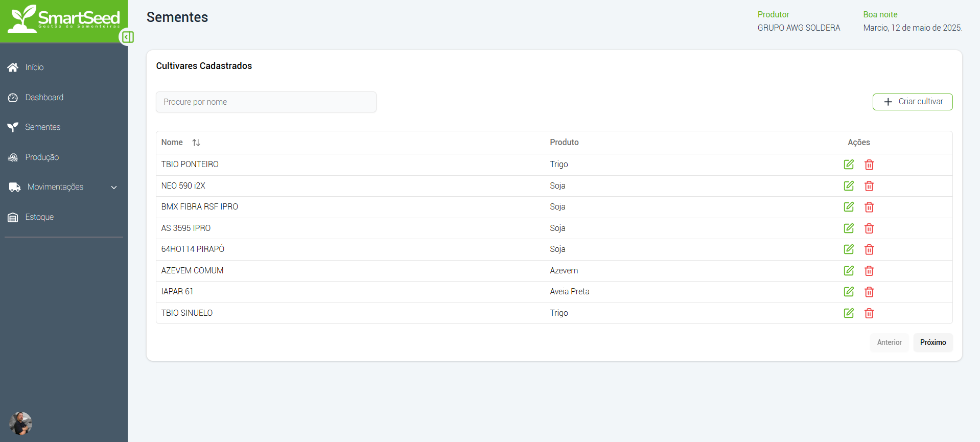Select the TBIO PONTEIRO name cell
This screenshot has height=442, width=980.
coord(190,165)
